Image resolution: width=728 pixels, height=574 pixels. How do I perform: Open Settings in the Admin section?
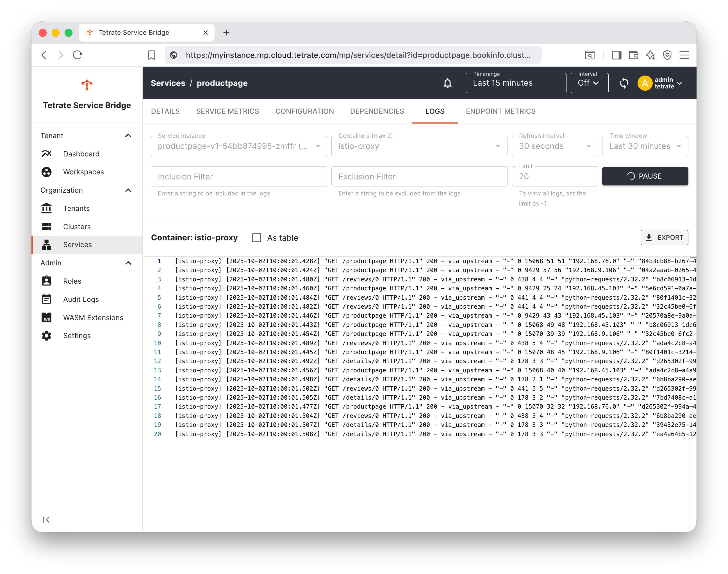[77, 336]
